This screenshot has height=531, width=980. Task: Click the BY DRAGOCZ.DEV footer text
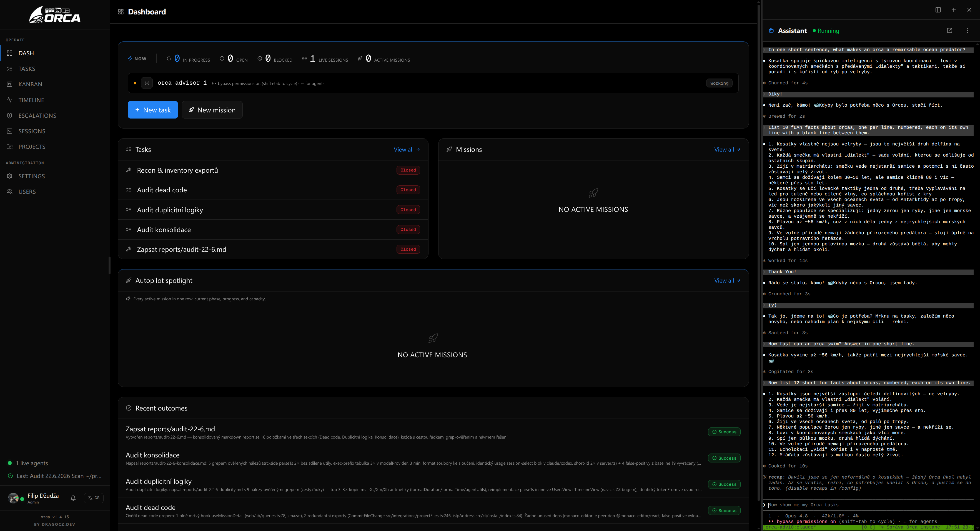(55, 525)
